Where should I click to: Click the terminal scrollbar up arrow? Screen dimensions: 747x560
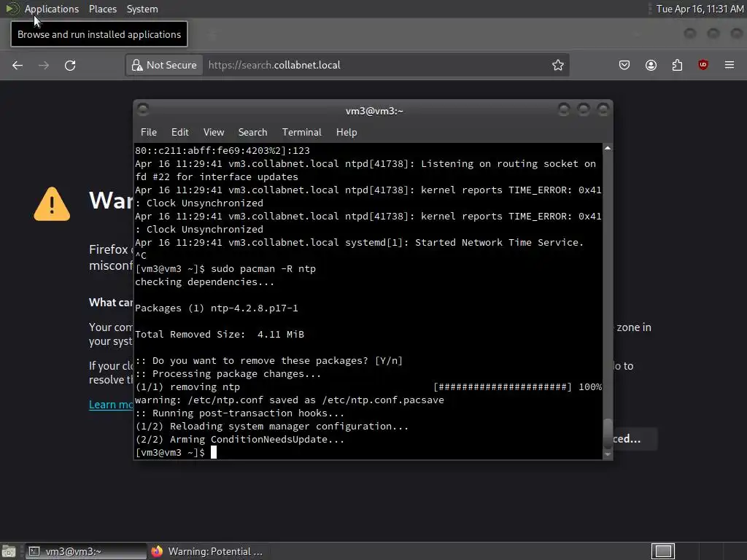[608, 149]
